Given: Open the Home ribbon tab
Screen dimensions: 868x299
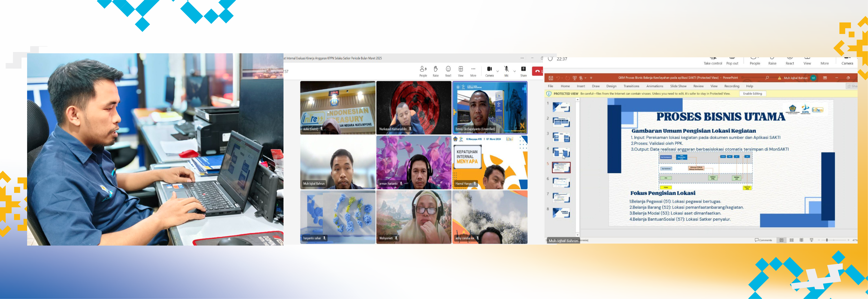Looking at the screenshot, I should [x=565, y=86].
